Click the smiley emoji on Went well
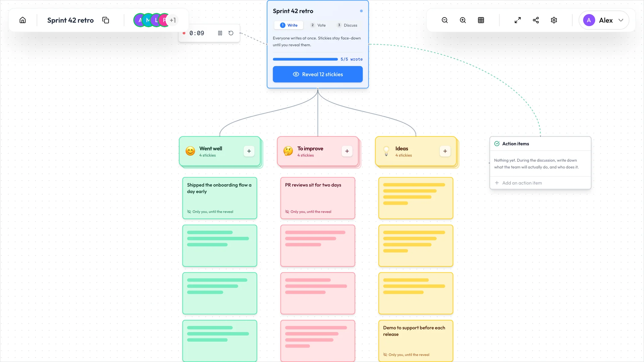Screen dimensions: 644x362 pyautogui.click(x=190, y=151)
